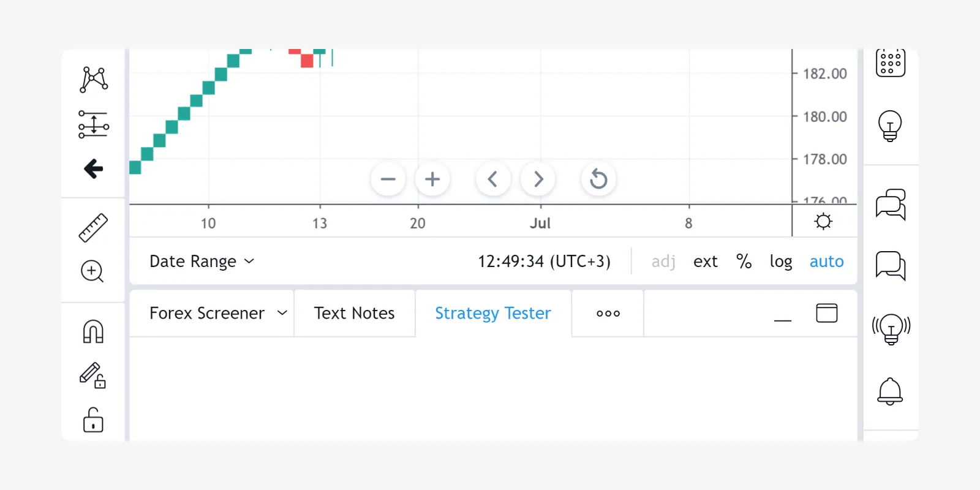Toggle percent scale mode

[744, 262]
